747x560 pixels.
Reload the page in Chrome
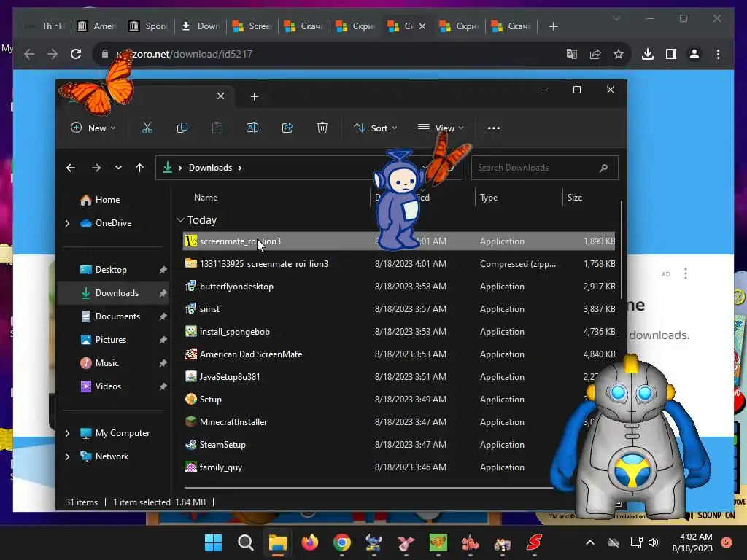point(76,54)
